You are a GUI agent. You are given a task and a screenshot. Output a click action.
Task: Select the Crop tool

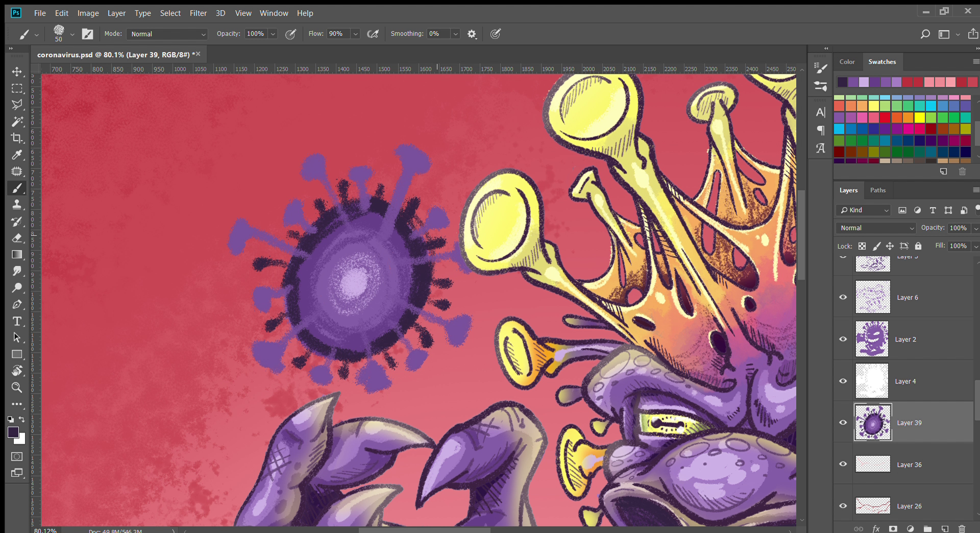17,138
